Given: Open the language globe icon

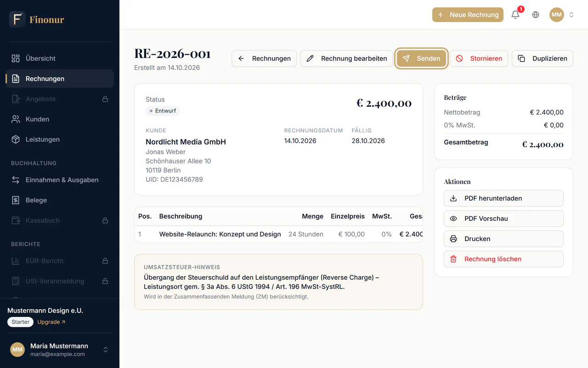Looking at the screenshot, I should click(x=536, y=15).
